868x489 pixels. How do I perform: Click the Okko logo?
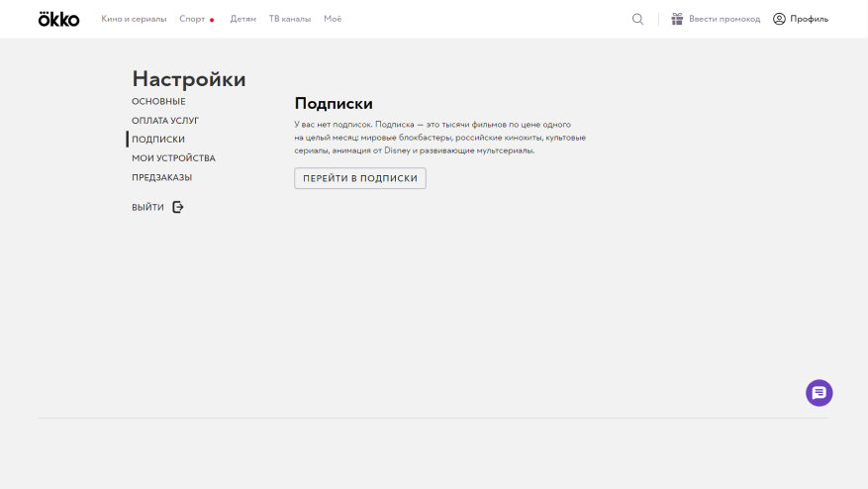click(x=58, y=19)
